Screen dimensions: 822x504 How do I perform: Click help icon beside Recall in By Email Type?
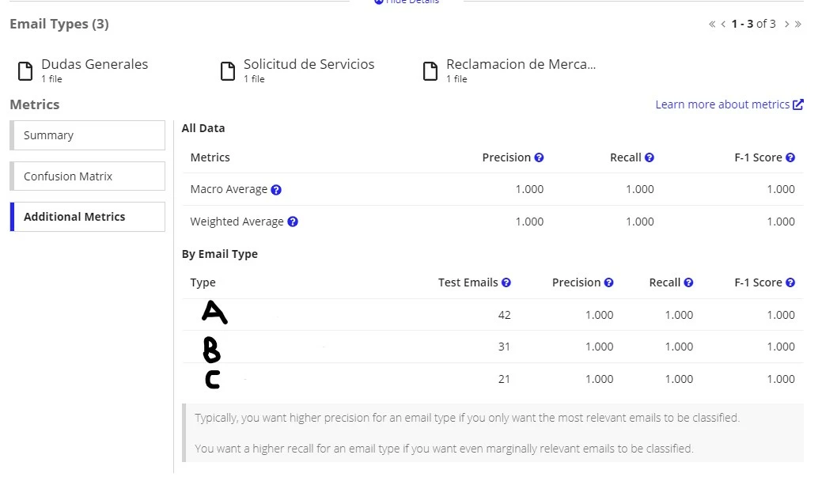(x=688, y=282)
